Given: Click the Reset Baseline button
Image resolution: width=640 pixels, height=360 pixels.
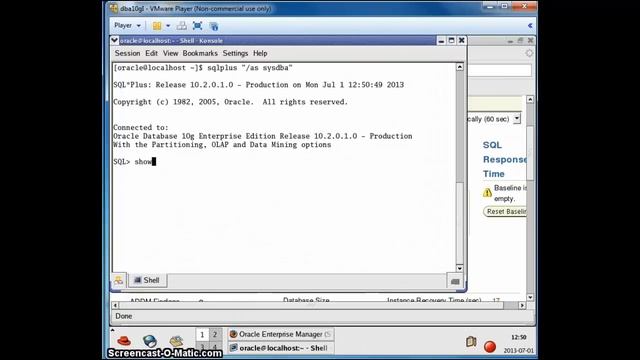Looking at the screenshot, I should pyautogui.click(x=505, y=211).
